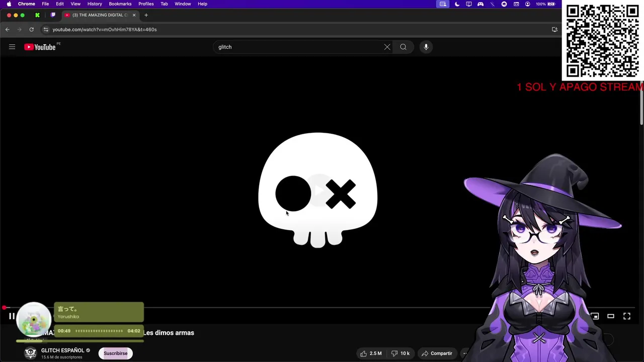Open Chrome application menu
The height and width of the screenshot is (362, 644).
[x=27, y=4]
